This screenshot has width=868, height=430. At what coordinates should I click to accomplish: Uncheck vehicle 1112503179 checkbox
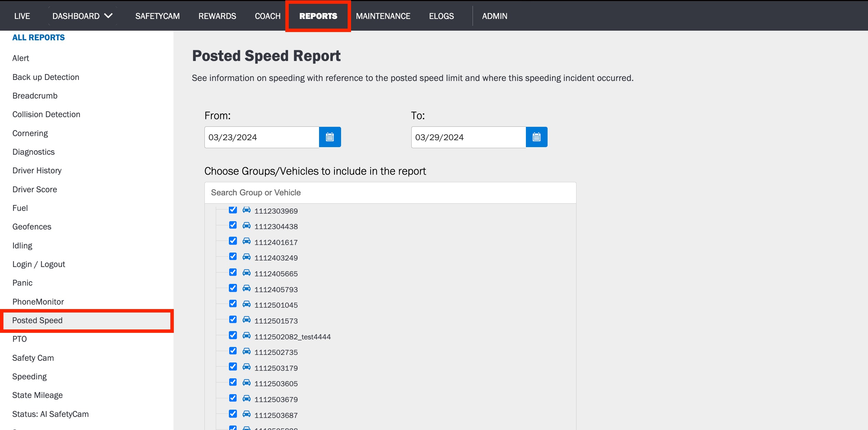click(x=233, y=367)
